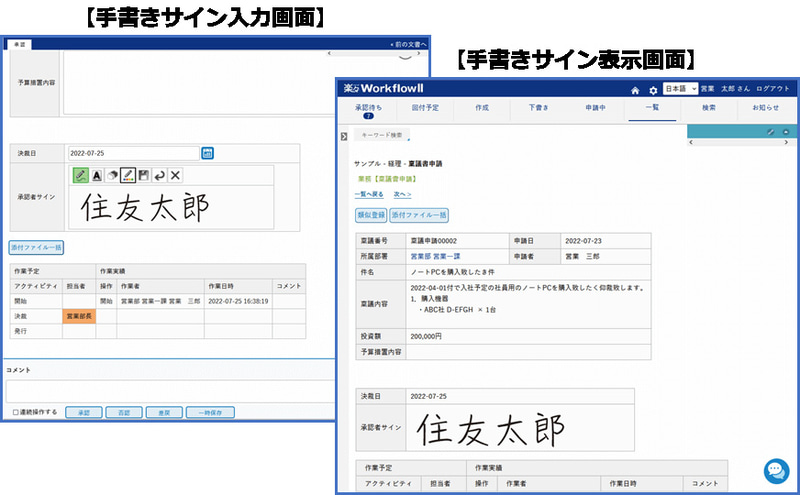
Task: Click the pencil edit icon in teal bar
Action: 770,132
